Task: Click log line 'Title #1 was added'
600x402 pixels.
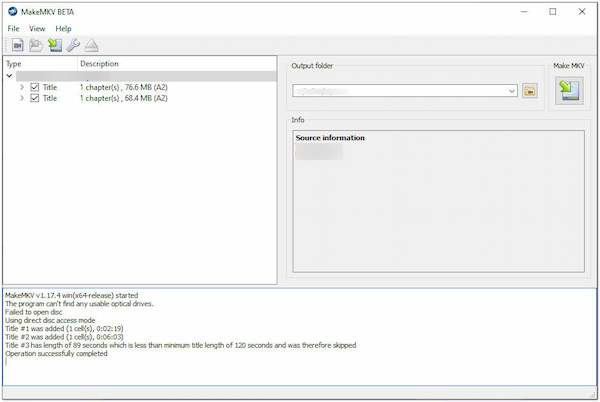Action: point(64,329)
